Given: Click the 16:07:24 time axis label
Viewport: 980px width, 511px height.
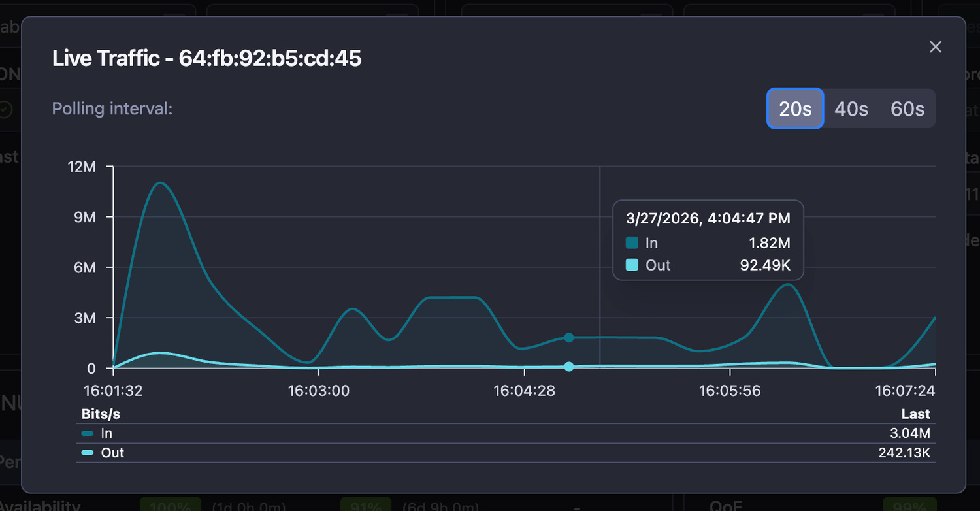Looking at the screenshot, I should coord(906,391).
